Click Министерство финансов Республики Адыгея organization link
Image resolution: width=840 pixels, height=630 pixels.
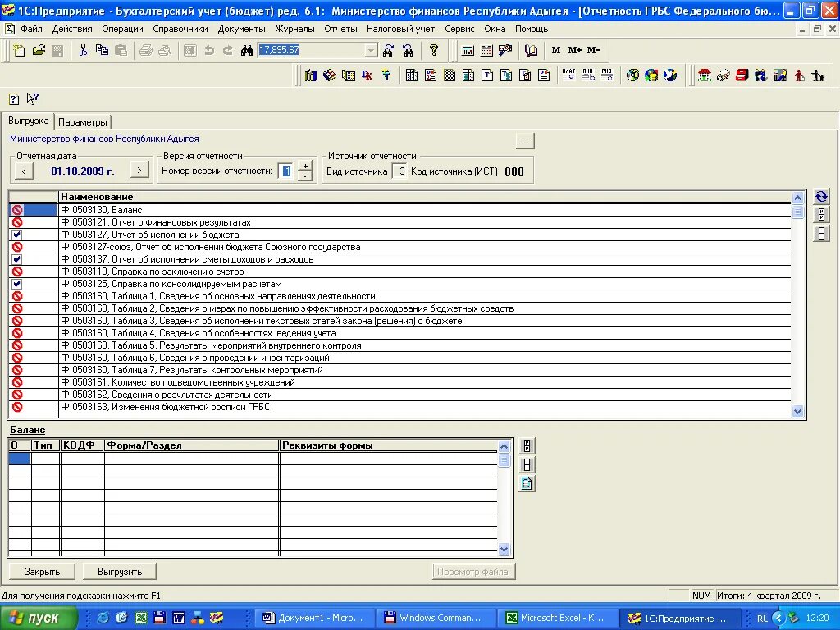104,139
